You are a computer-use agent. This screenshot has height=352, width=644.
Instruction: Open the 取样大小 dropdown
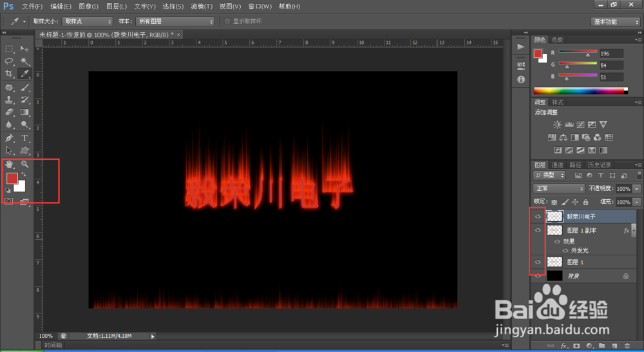(x=88, y=21)
